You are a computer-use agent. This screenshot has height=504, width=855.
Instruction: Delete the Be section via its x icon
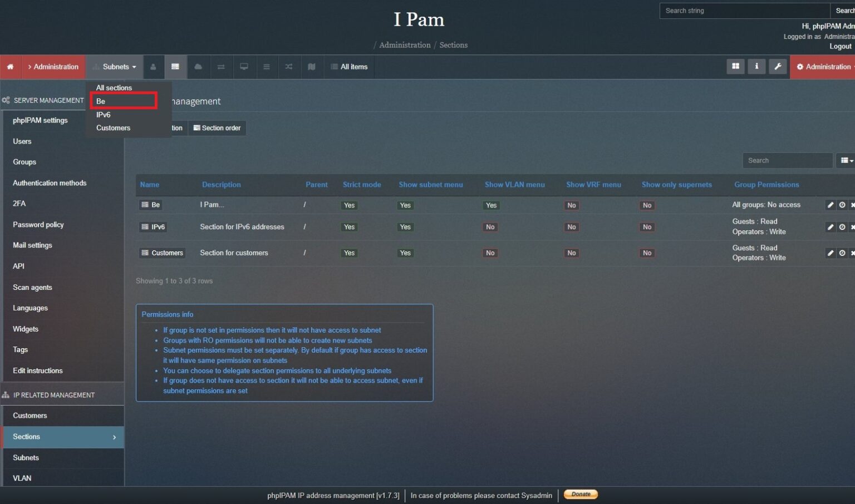tap(853, 205)
